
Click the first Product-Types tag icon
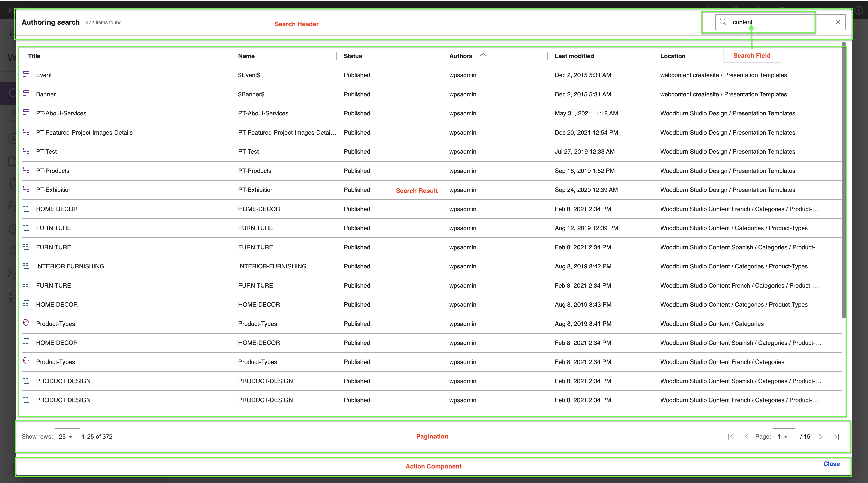pos(26,323)
